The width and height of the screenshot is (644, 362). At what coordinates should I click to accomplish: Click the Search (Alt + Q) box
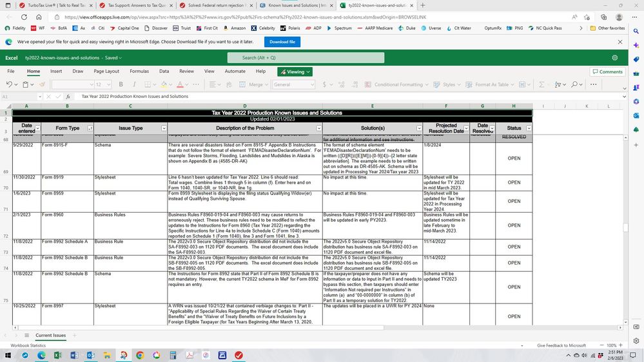coord(306,58)
